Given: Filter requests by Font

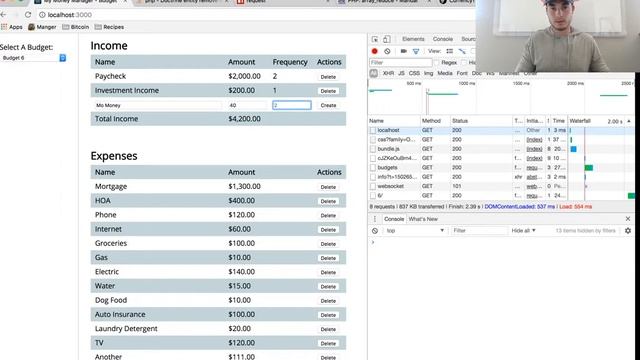Looking at the screenshot, I should click(x=462, y=73).
